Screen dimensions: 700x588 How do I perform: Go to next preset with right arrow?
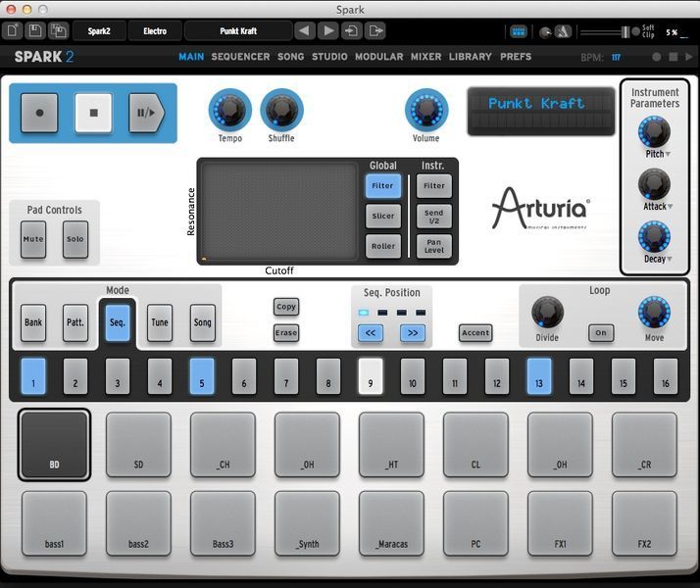pyautogui.click(x=328, y=31)
